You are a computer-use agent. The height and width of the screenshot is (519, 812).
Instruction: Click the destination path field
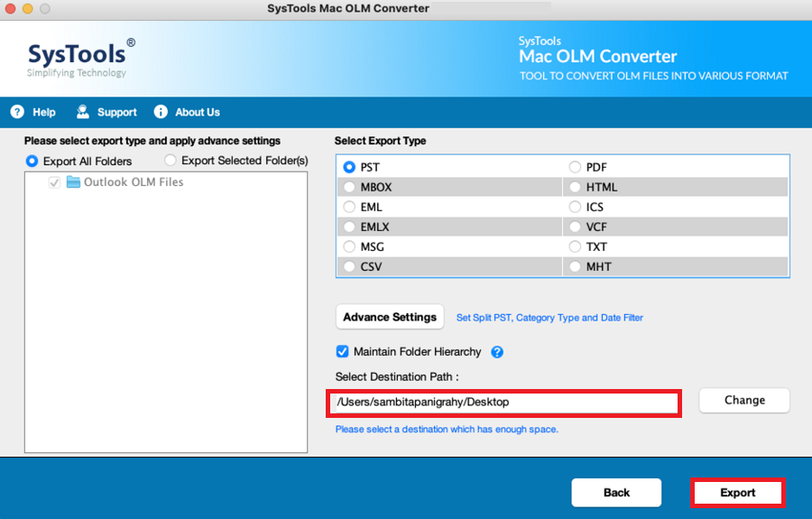[x=503, y=403]
